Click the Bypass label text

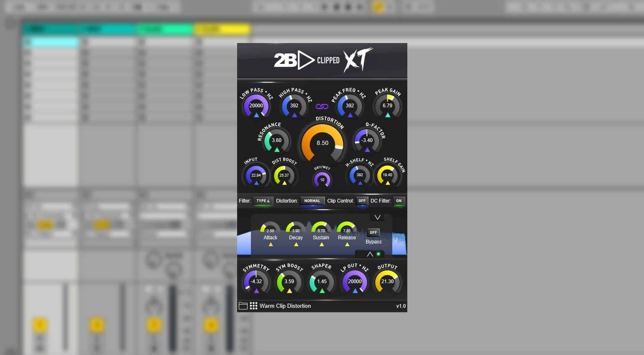373,242
